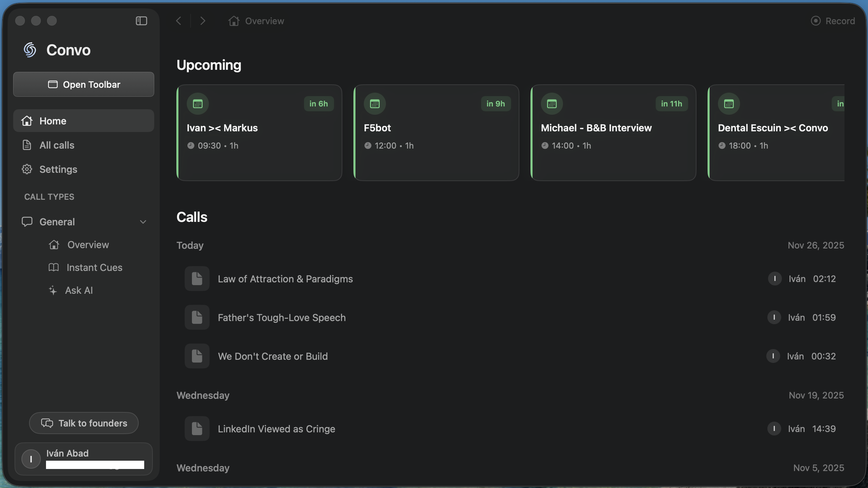This screenshot has height=488, width=868.
Task: Open Settings via the gear icon
Action: [x=27, y=169]
